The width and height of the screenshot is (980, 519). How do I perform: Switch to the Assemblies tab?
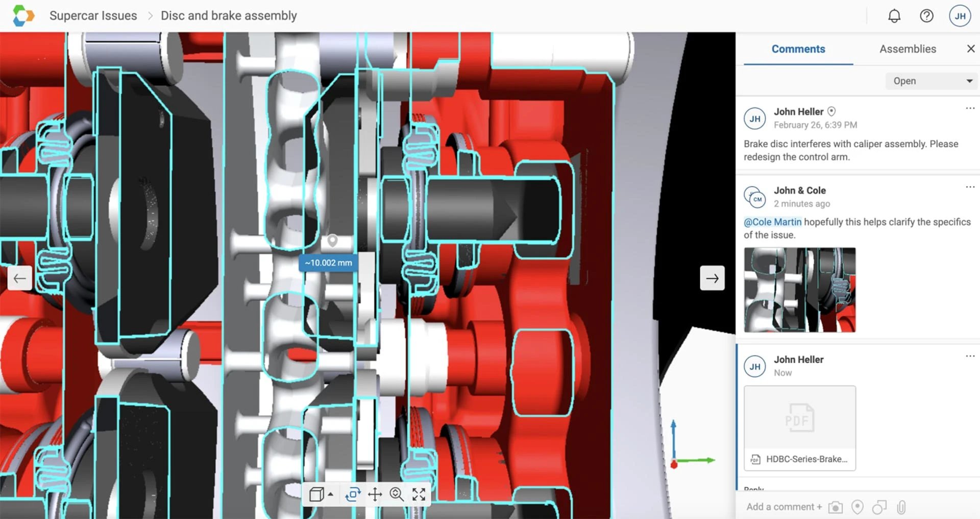coord(907,49)
